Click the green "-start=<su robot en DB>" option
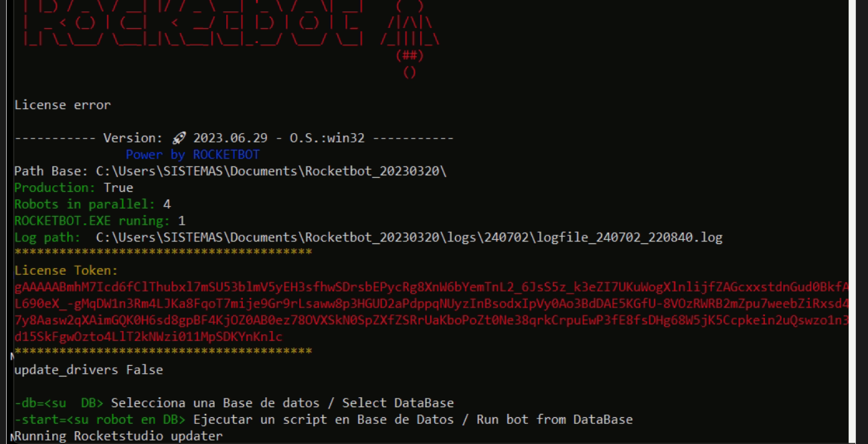 tap(100, 420)
